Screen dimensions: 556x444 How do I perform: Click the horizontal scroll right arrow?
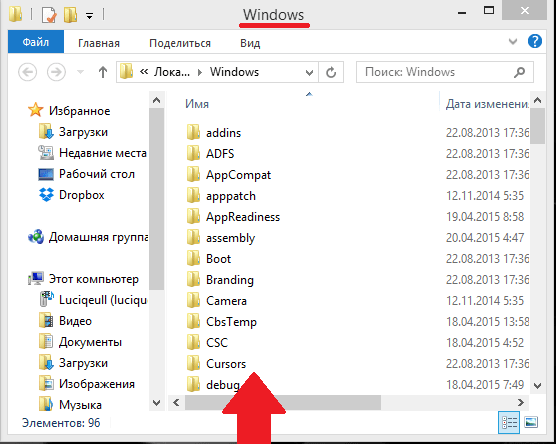tap(521, 403)
